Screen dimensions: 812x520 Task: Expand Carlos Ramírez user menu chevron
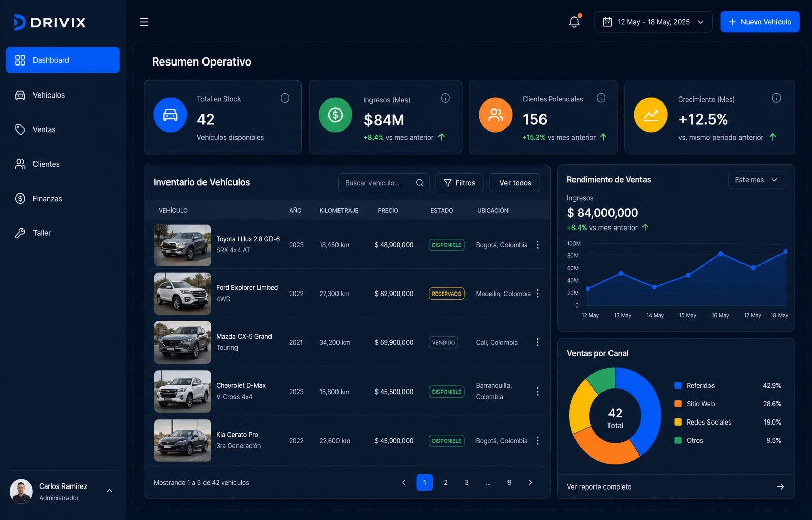point(109,491)
